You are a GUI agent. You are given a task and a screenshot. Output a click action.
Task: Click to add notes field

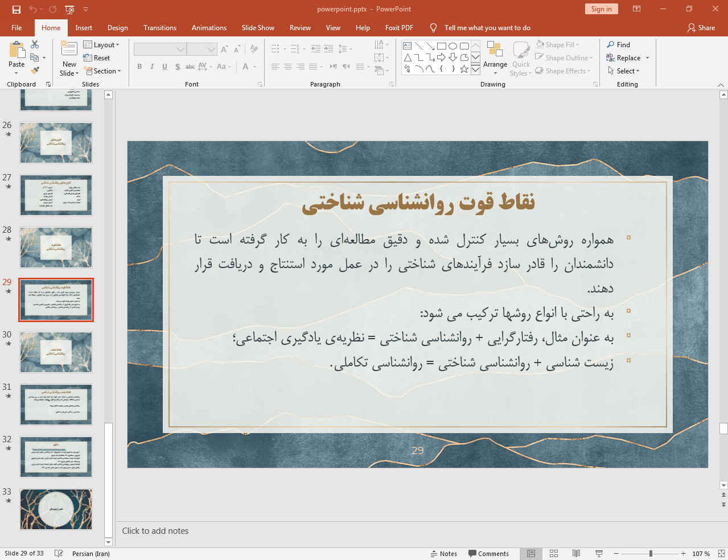tap(417, 531)
